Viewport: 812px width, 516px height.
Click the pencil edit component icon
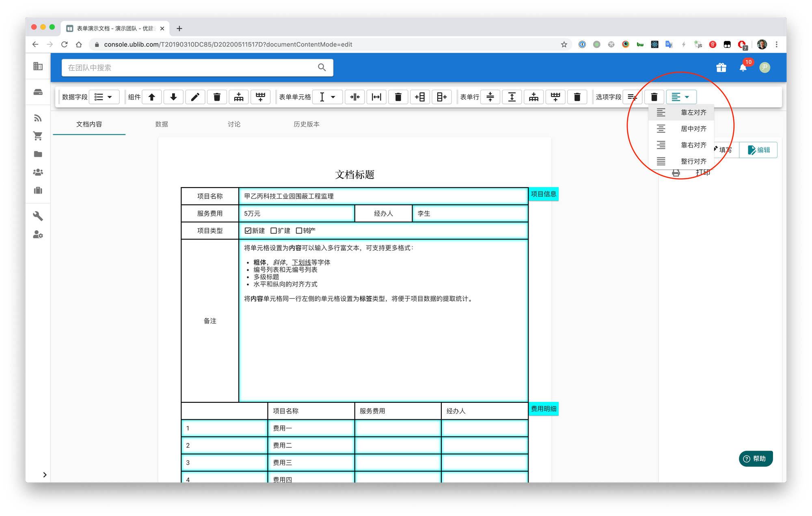[x=195, y=97]
